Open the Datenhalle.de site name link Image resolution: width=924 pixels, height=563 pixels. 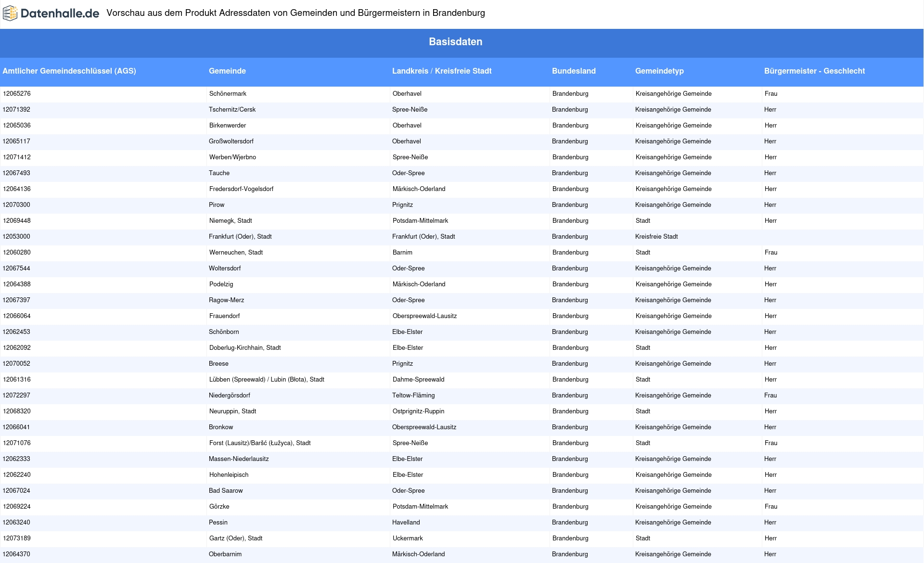[x=60, y=13]
